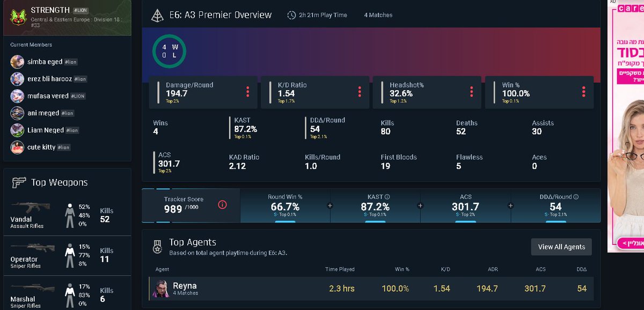Image resolution: width=644 pixels, height=310 pixels.
Task: Select the Round Win % score tab
Action: point(285,206)
